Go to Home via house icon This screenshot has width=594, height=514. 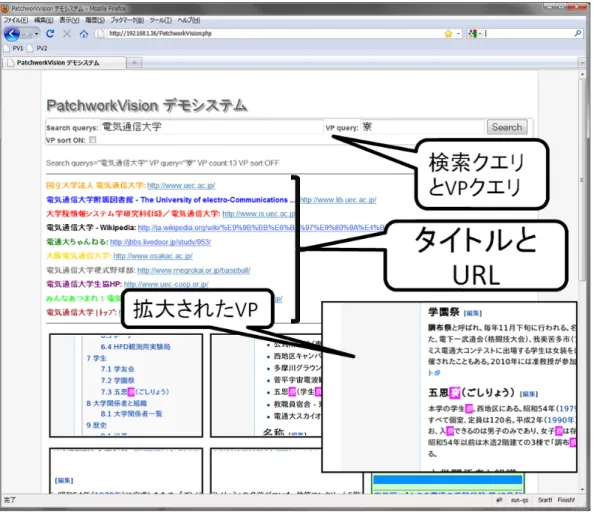pos(84,34)
